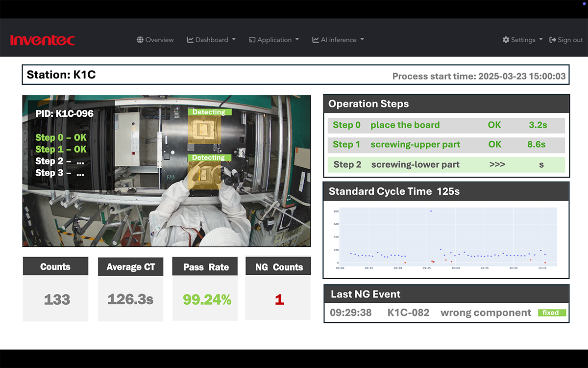Click the Dashboard chart icon
This screenshot has height=368, width=588.
(190, 40)
